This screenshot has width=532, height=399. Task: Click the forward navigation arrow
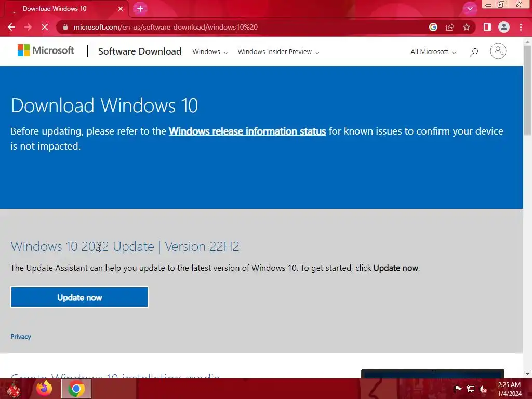click(28, 27)
